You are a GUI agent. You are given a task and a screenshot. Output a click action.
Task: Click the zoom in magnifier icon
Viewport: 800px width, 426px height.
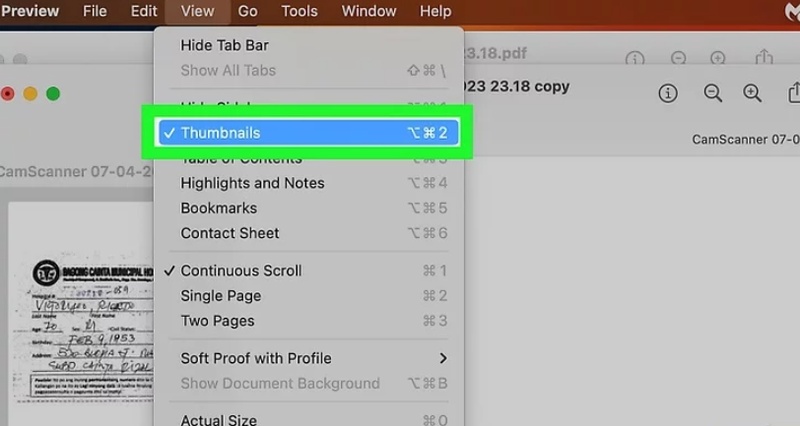tap(753, 93)
